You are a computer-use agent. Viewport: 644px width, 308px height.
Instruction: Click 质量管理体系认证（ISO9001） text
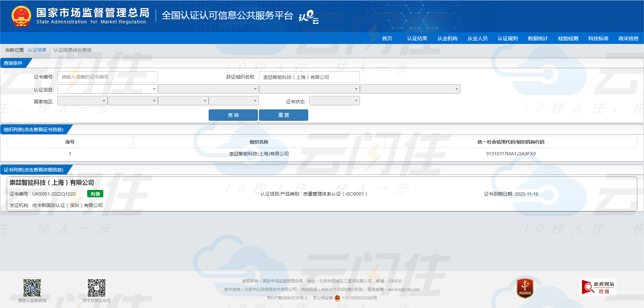[335, 194]
